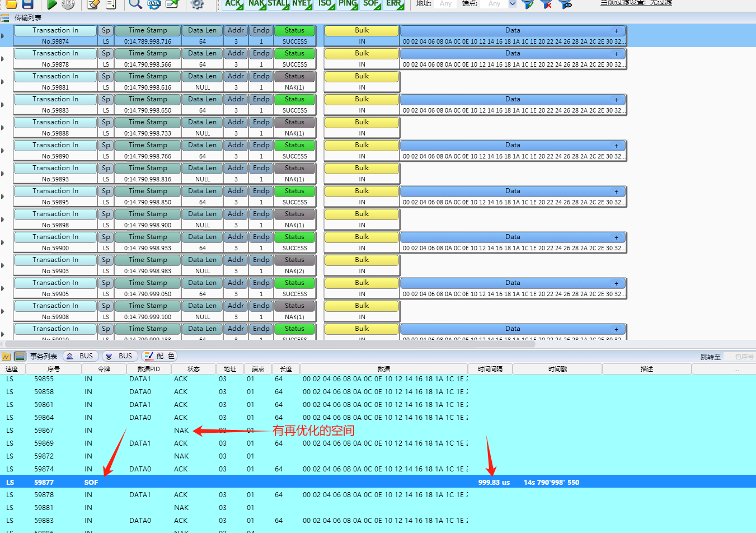The width and height of the screenshot is (756, 533).
Task: Select the transaction list view icon
Action: click(20, 356)
